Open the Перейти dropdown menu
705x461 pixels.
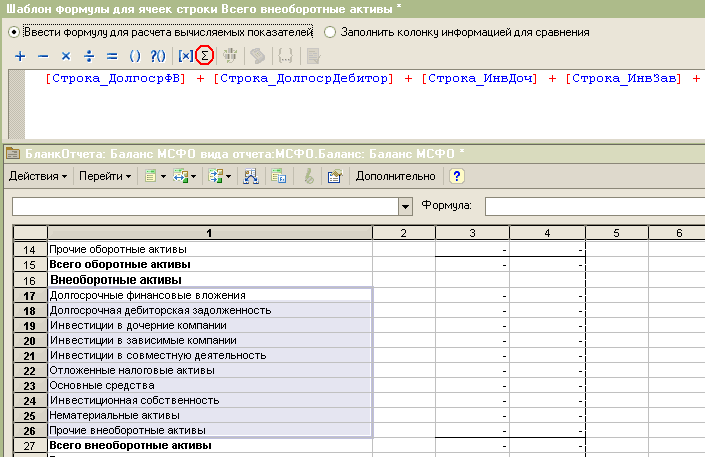pyautogui.click(x=105, y=176)
